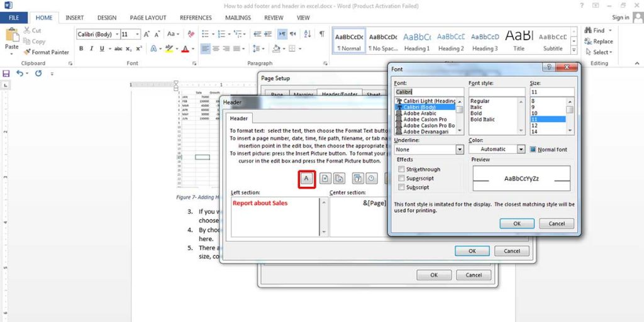Click the Save icon in Quick Access Toolbar

[6, 74]
